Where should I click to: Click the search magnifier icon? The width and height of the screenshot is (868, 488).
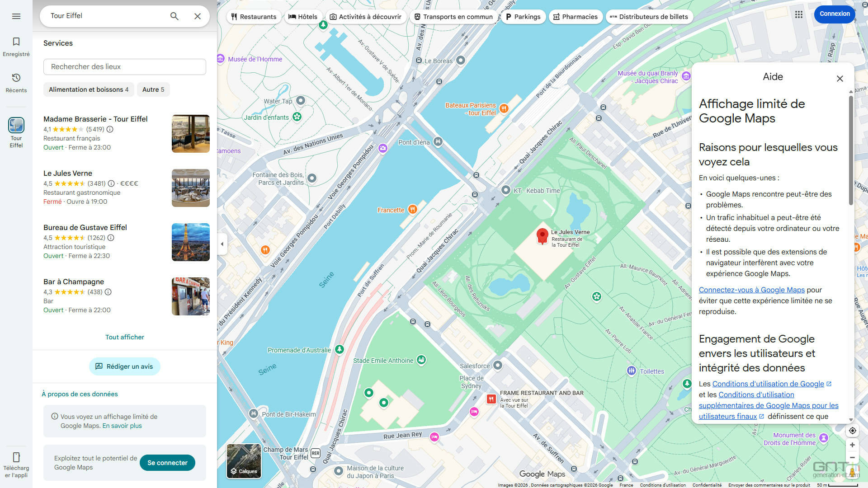(x=174, y=16)
